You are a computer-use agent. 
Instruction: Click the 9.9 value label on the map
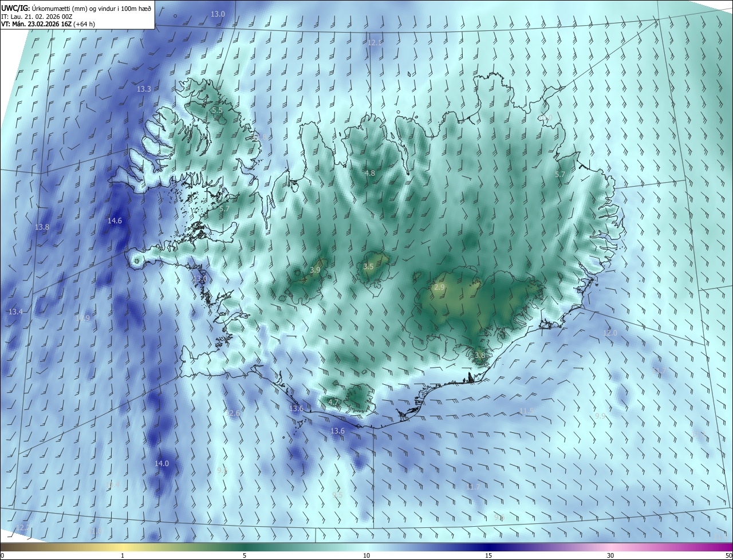(x=600, y=416)
